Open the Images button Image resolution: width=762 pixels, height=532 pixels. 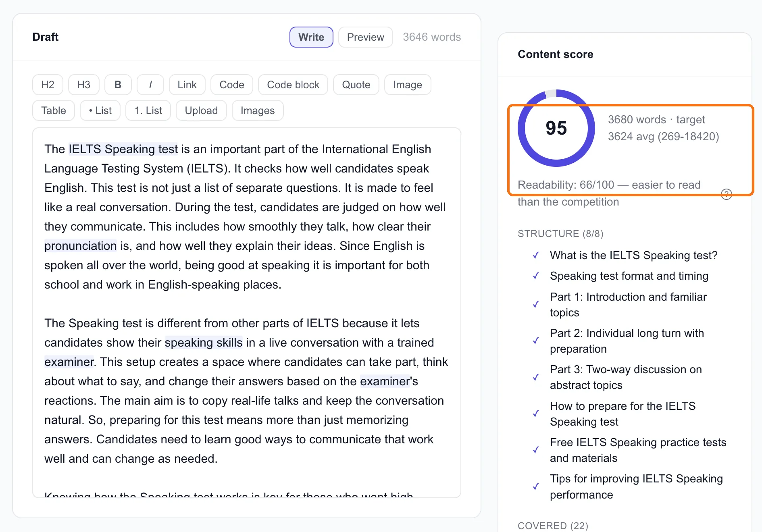[258, 110]
